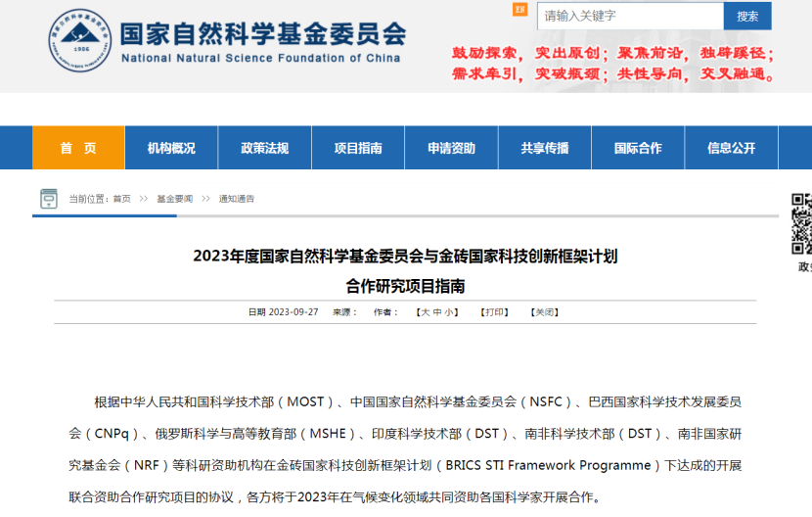Viewport: 812px width, 517px height.
Task: Click the 【打印】 print link
Action: click(x=493, y=312)
